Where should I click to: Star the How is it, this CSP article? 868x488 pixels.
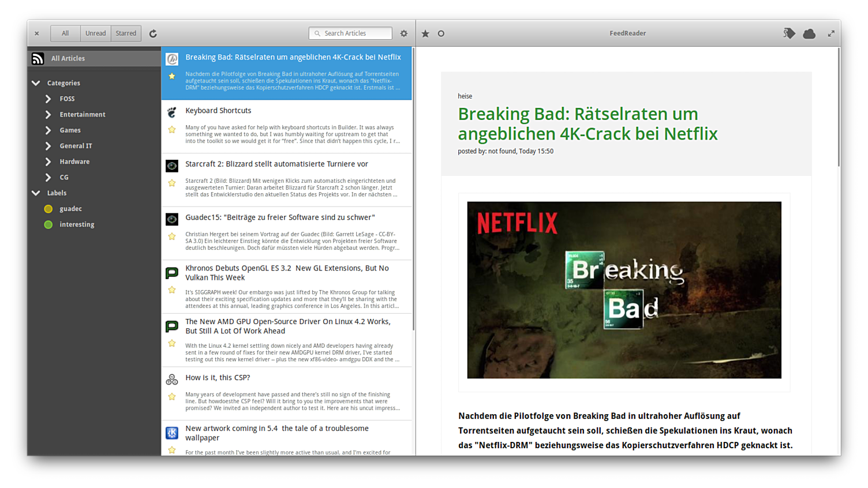172,397
